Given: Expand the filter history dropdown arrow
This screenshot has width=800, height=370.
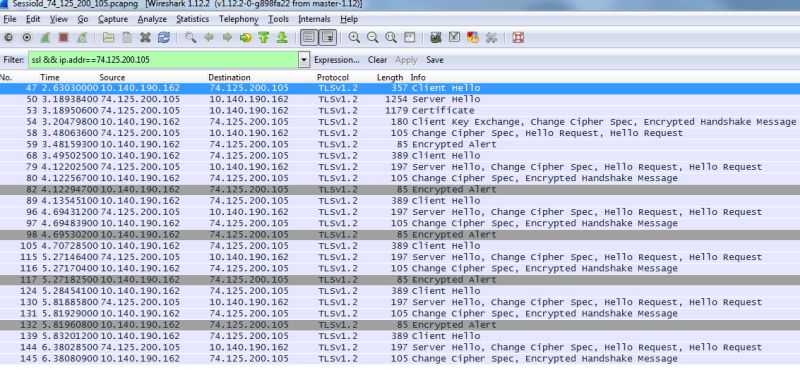Looking at the screenshot, I should (305, 60).
